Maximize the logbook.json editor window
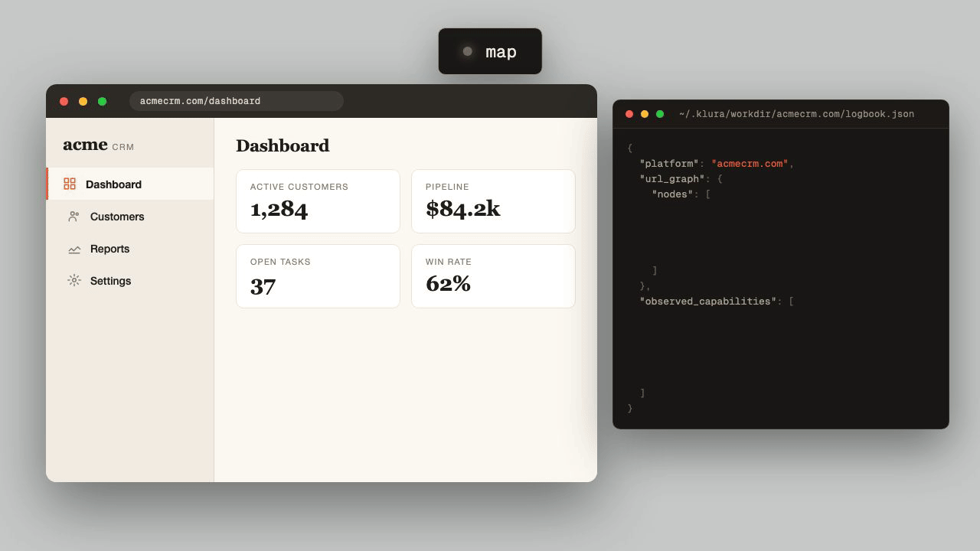The image size is (980, 551). pyautogui.click(x=660, y=114)
